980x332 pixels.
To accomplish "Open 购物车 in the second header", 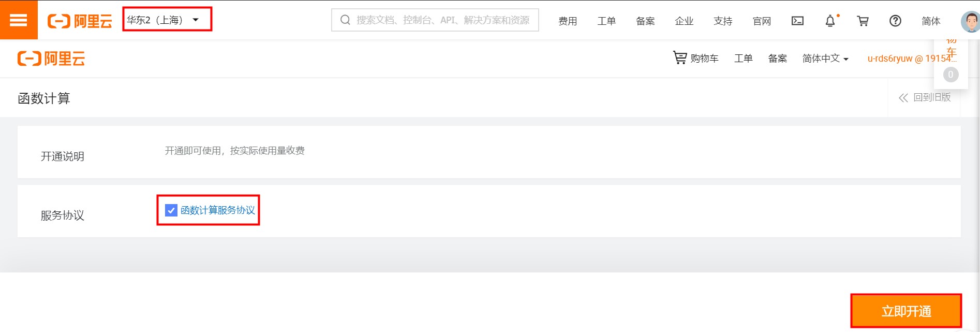I will (696, 58).
